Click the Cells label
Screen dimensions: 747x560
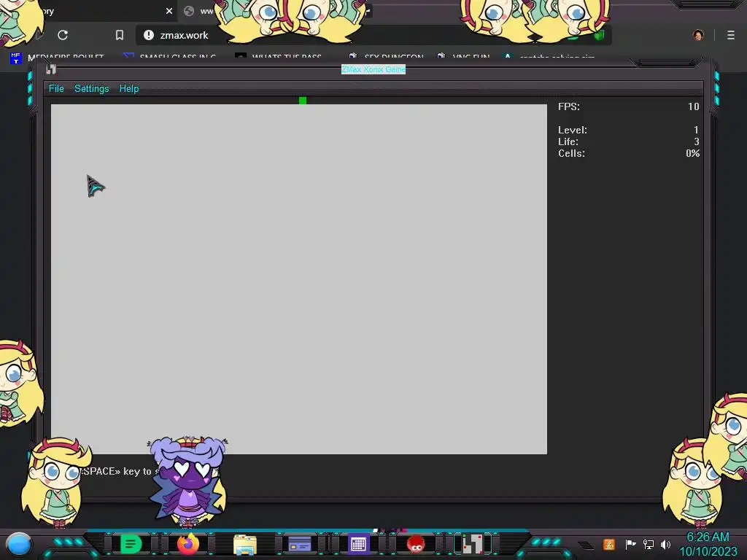coord(571,153)
